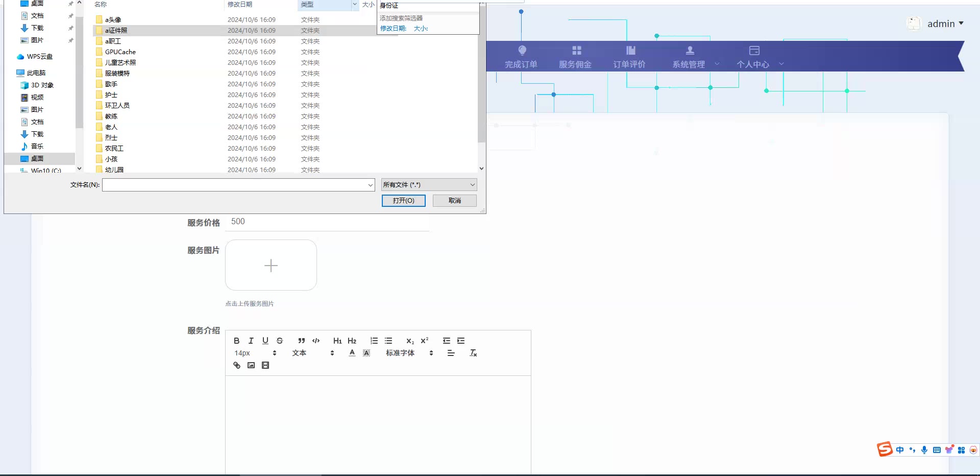Screen dimensions: 980x476
Task: Apply Heading 1 style
Action: pyautogui.click(x=337, y=341)
